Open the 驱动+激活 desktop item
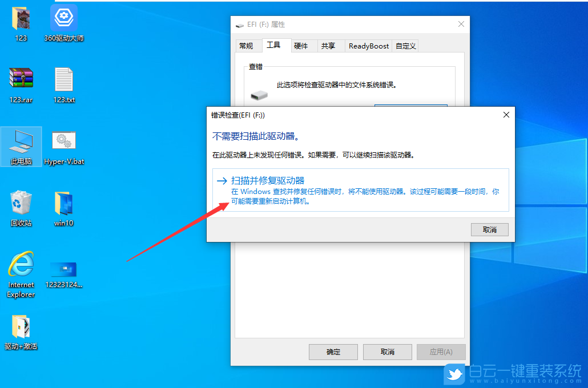 (x=21, y=325)
